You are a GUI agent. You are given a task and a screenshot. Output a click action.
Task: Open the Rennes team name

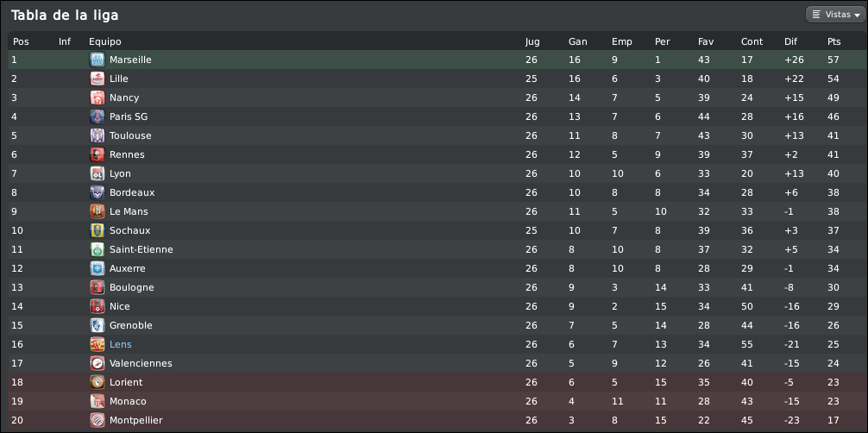click(127, 154)
